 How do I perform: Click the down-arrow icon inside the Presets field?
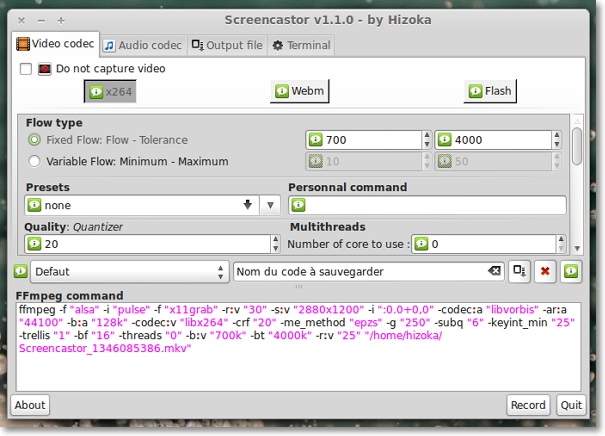248,204
